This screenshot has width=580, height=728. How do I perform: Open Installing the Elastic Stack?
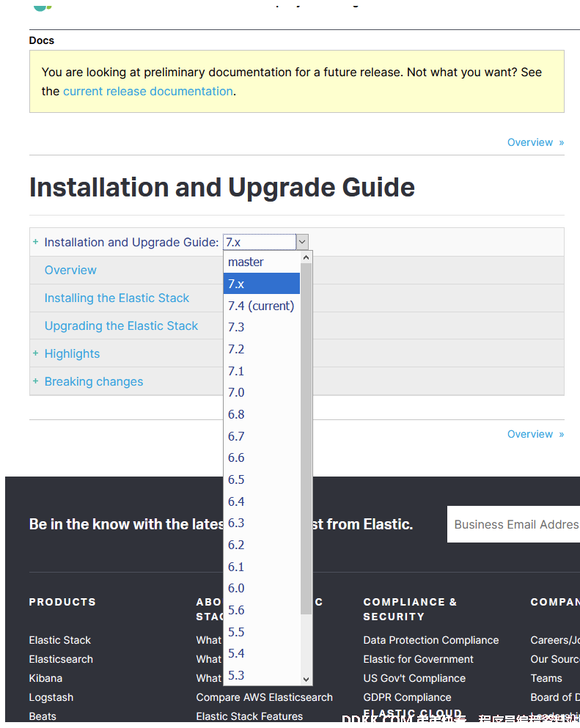coord(117,298)
